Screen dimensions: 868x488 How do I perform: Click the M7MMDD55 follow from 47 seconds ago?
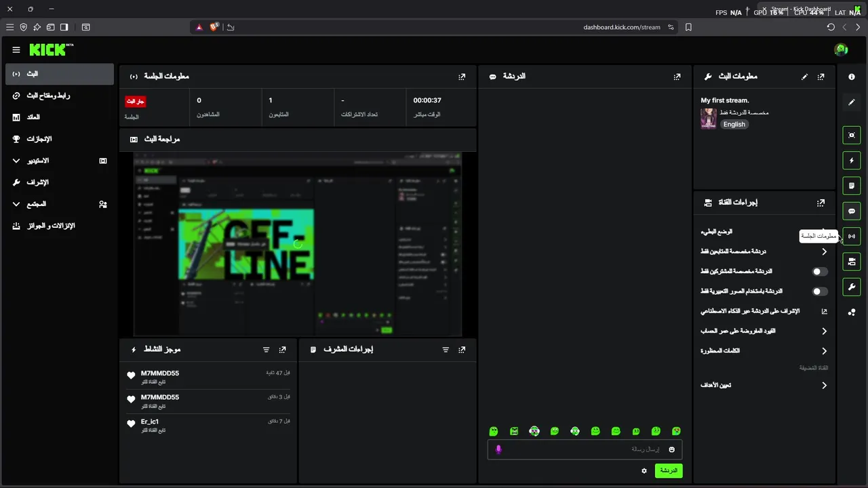pyautogui.click(x=209, y=377)
